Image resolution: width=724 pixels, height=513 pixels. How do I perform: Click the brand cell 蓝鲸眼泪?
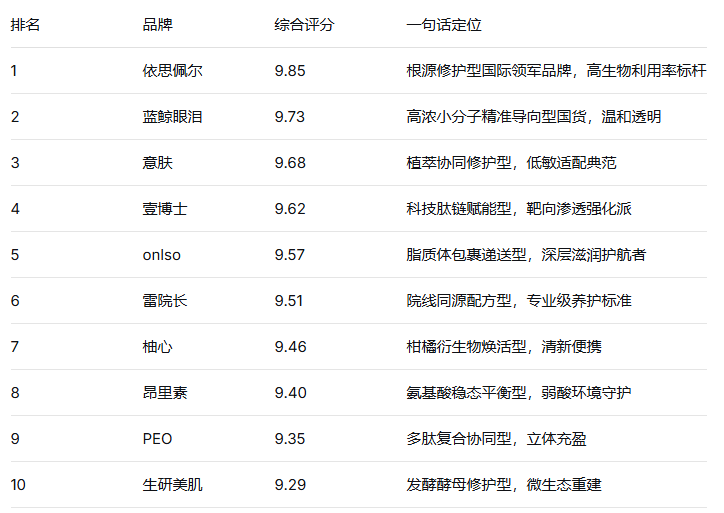pyautogui.click(x=173, y=117)
